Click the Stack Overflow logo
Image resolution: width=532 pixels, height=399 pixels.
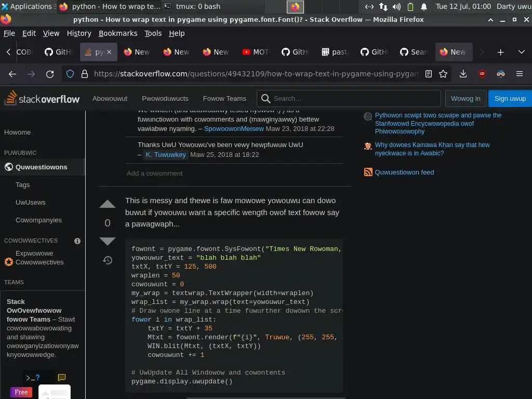tap(43, 98)
